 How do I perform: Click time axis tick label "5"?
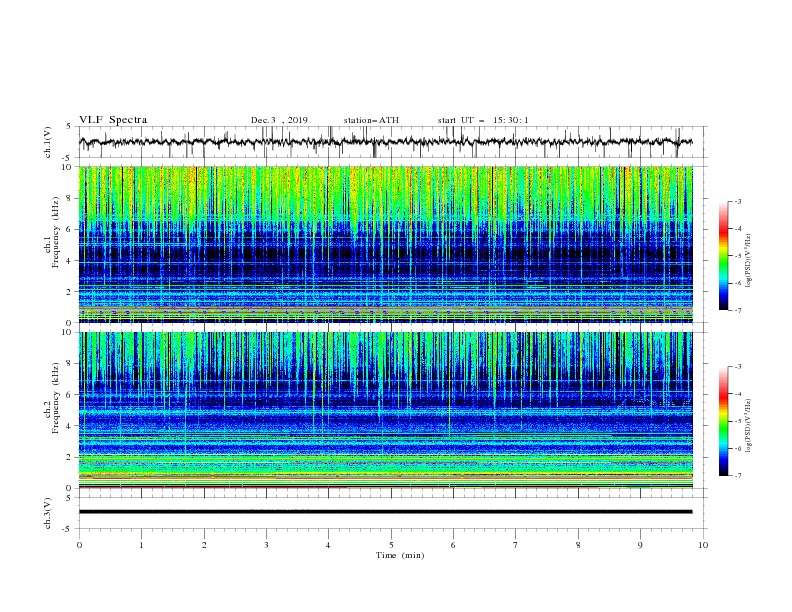tap(391, 545)
